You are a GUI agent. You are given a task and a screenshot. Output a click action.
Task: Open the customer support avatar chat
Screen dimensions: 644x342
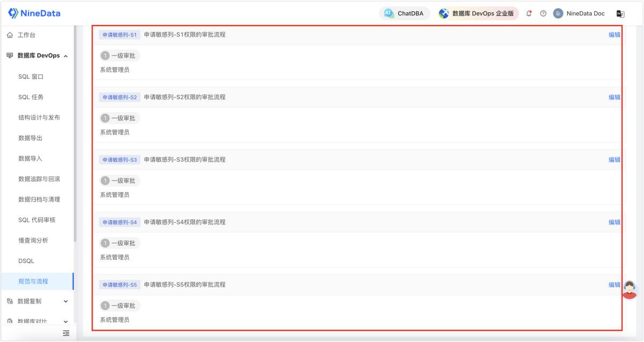click(630, 289)
